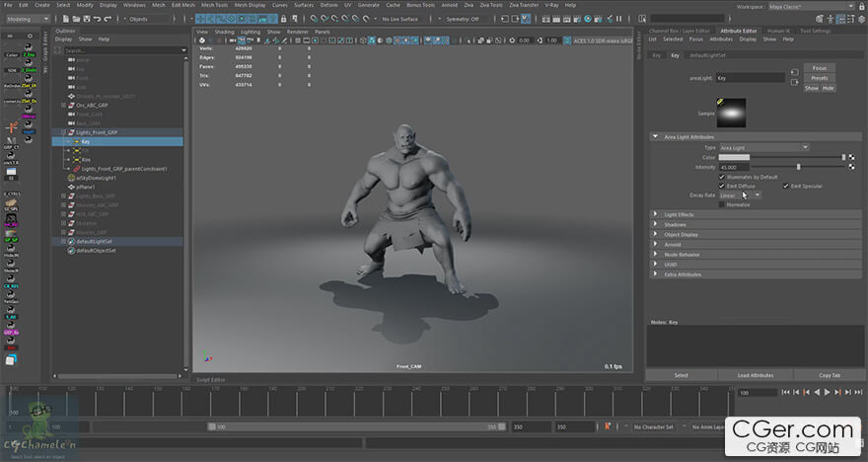Click the Open Scene folder icon
Viewport: 868px width, 462px height.
76,19
